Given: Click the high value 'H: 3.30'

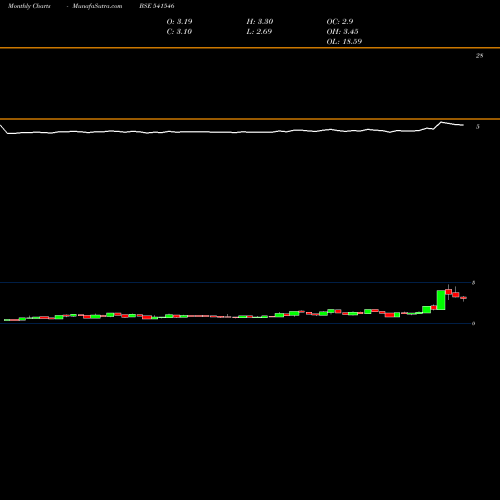Looking at the screenshot, I should coord(260,21).
